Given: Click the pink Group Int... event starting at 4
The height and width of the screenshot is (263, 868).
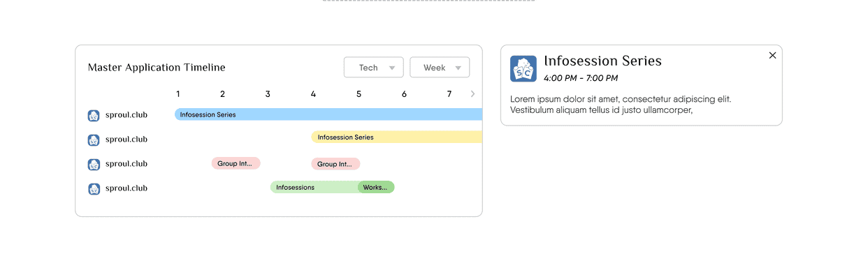Looking at the screenshot, I should pos(335,164).
